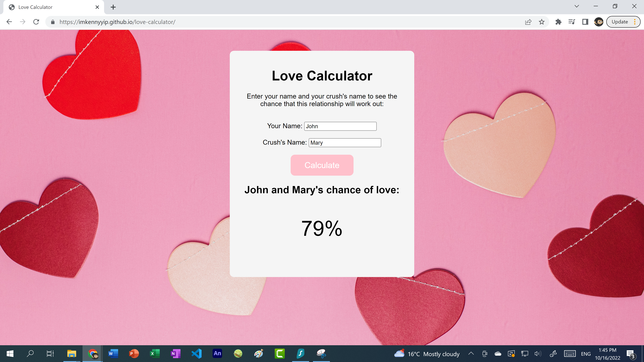Click the browser reload page icon
Image resolution: width=644 pixels, height=362 pixels.
coord(36,22)
